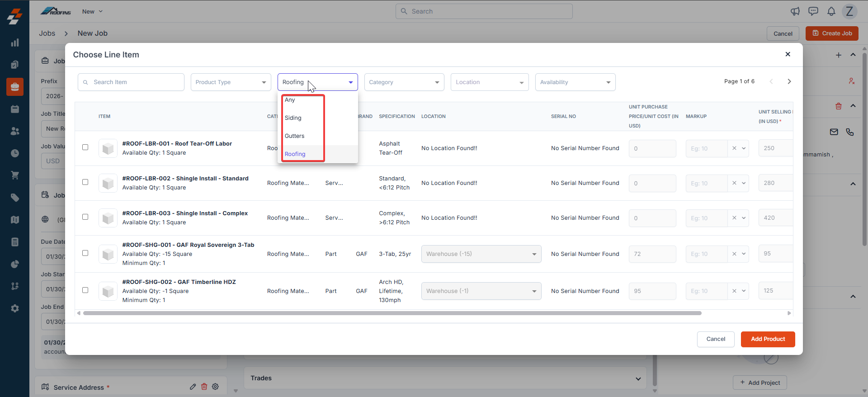Open the Category filter dropdown
868x397 pixels.
point(404,82)
